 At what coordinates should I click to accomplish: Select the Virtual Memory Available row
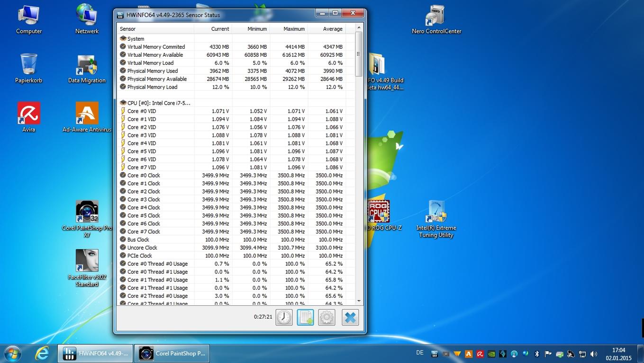point(231,55)
